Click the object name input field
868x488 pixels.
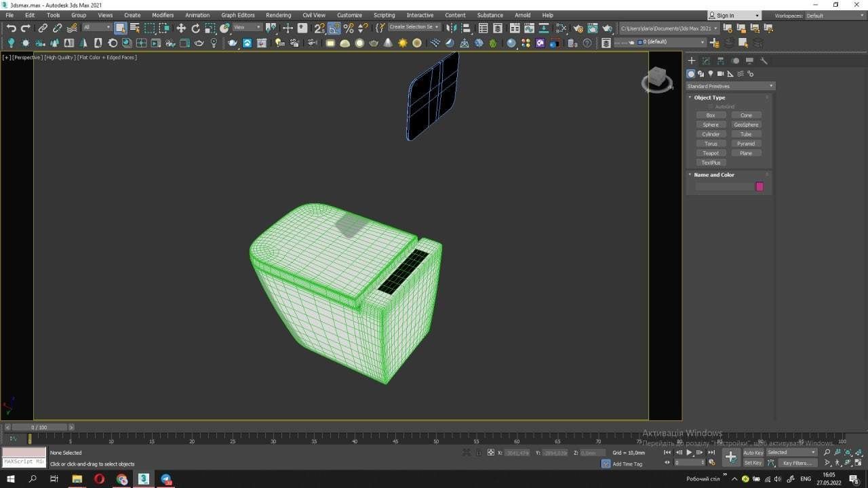click(x=724, y=186)
